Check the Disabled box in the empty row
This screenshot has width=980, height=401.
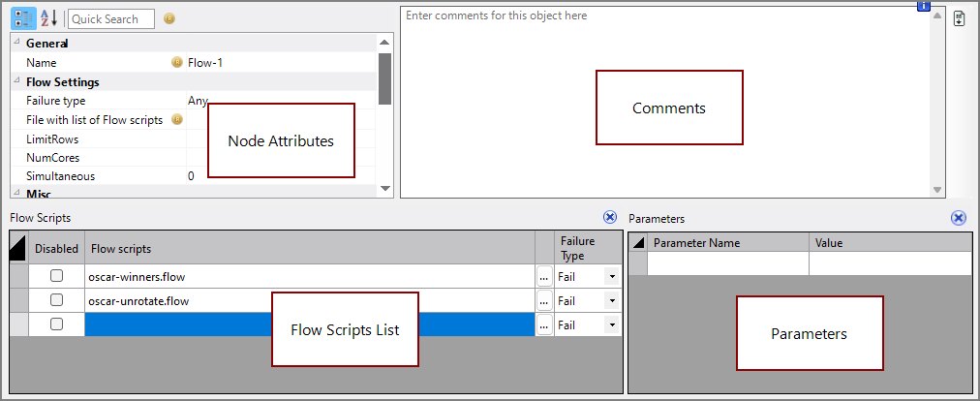56,324
